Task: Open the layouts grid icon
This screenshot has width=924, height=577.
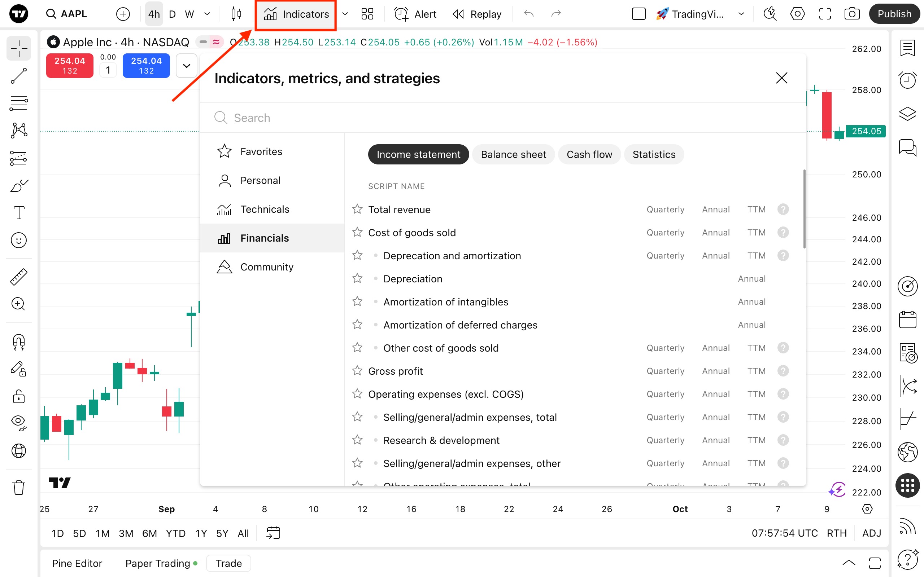Action: (367, 14)
